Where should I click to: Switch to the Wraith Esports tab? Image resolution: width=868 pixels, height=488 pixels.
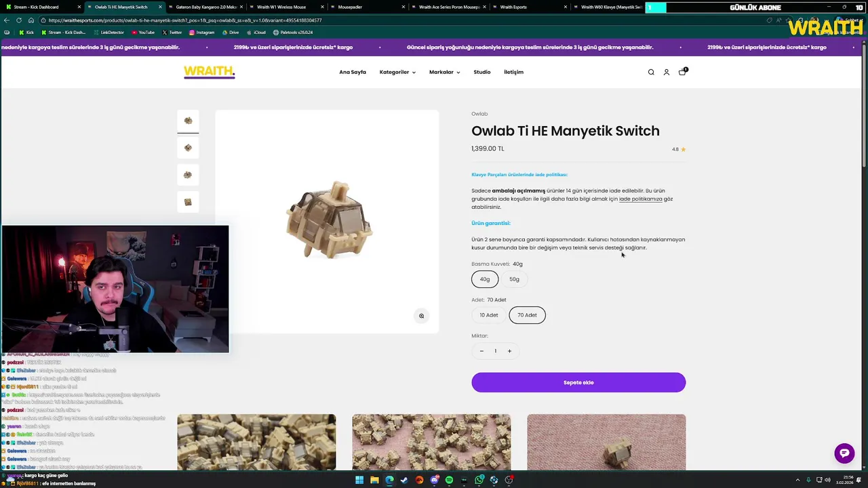pos(530,7)
